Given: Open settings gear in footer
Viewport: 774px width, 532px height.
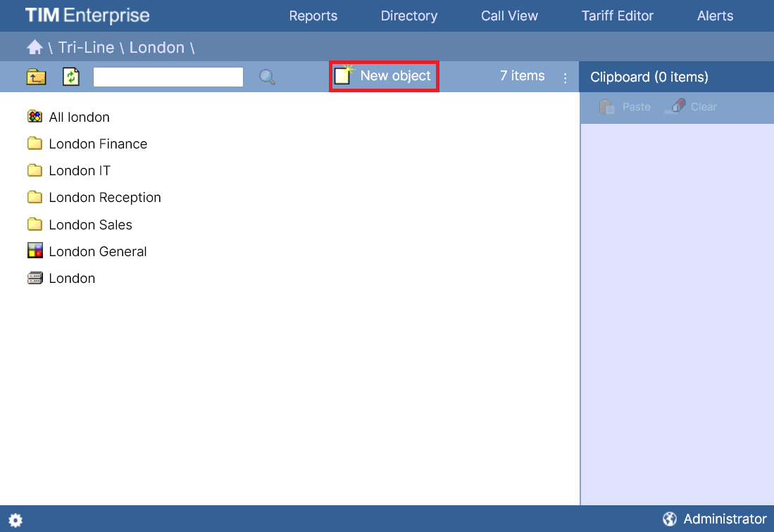Looking at the screenshot, I should pos(15,519).
